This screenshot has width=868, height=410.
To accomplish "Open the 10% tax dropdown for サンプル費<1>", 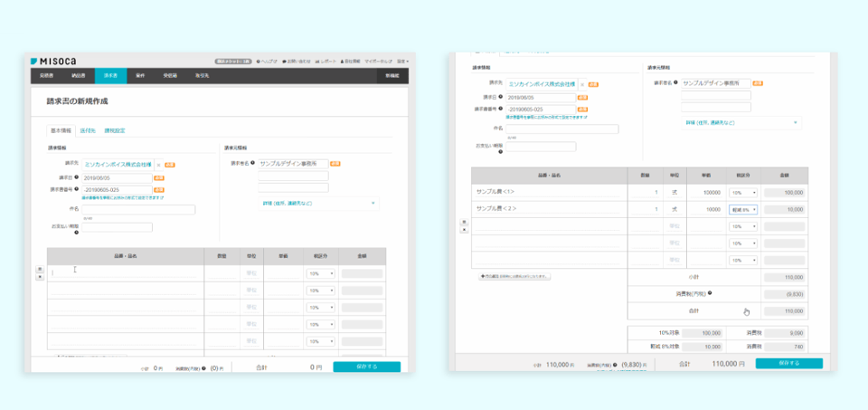I will point(742,192).
